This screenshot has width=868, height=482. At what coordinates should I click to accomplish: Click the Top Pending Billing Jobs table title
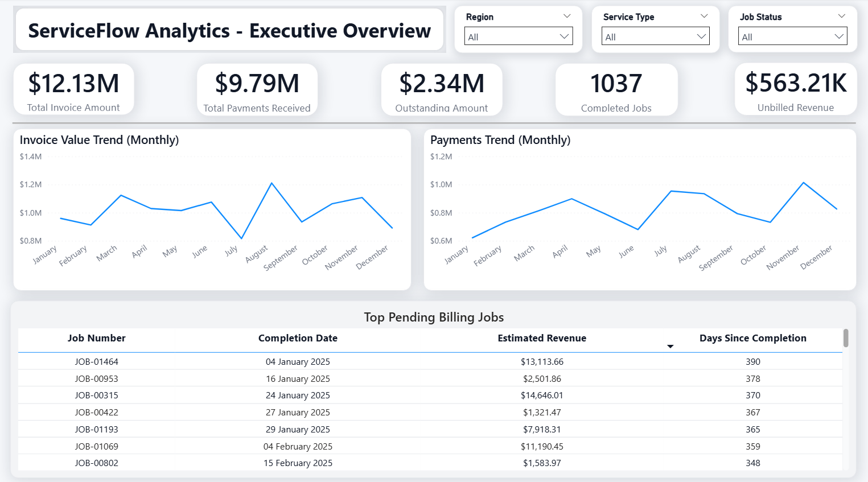point(434,317)
